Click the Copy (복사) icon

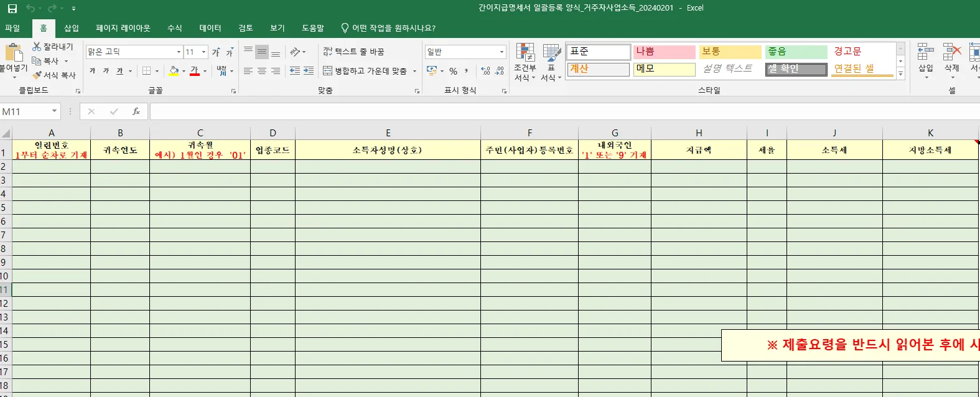(37, 61)
